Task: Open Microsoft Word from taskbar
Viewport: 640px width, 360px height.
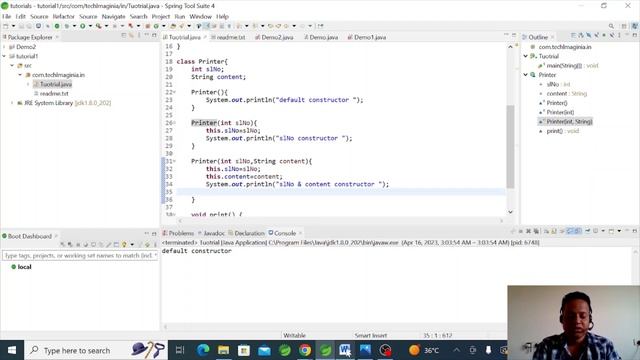Action: click(x=344, y=350)
